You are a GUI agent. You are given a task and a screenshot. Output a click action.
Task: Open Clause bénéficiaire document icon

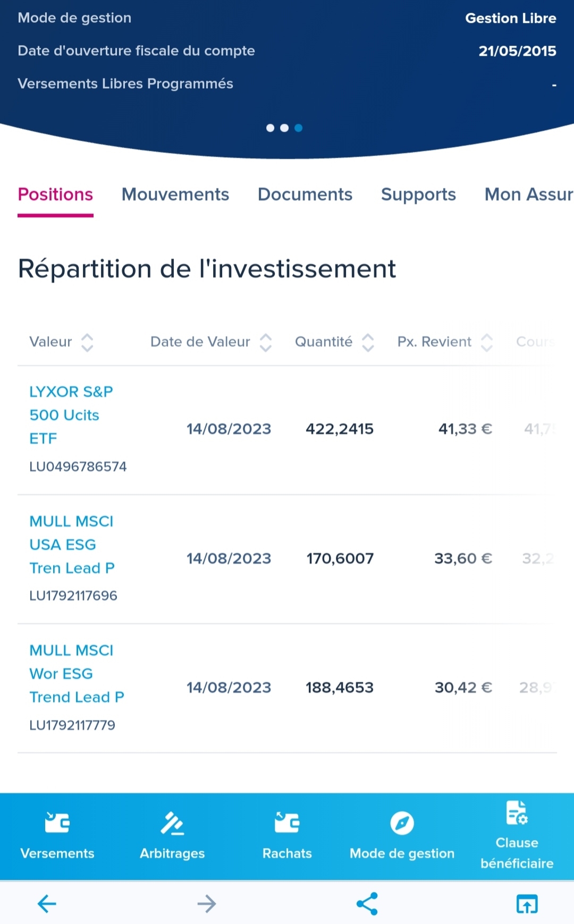coord(517,813)
